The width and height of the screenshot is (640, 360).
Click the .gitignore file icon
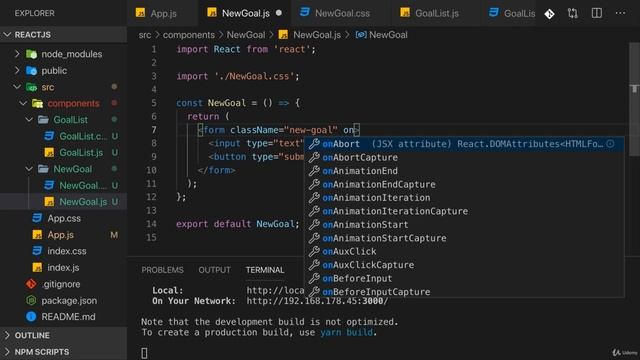[31, 284]
